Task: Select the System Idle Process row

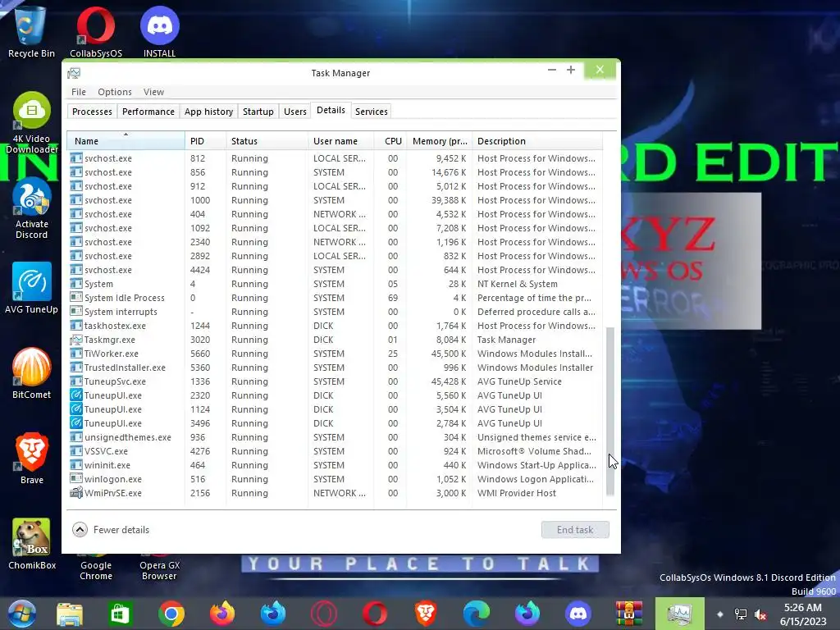Action: pyautogui.click(x=335, y=298)
